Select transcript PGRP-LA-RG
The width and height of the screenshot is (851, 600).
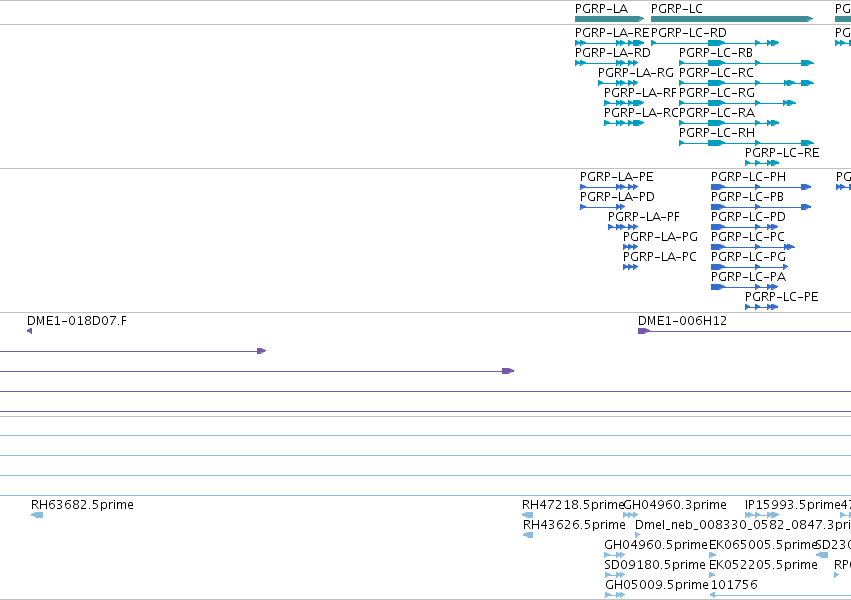tap(618, 83)
